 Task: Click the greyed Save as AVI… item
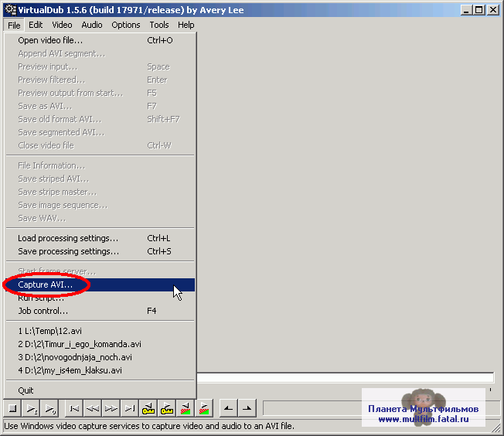pyautogui.click(x=100, y=106)
